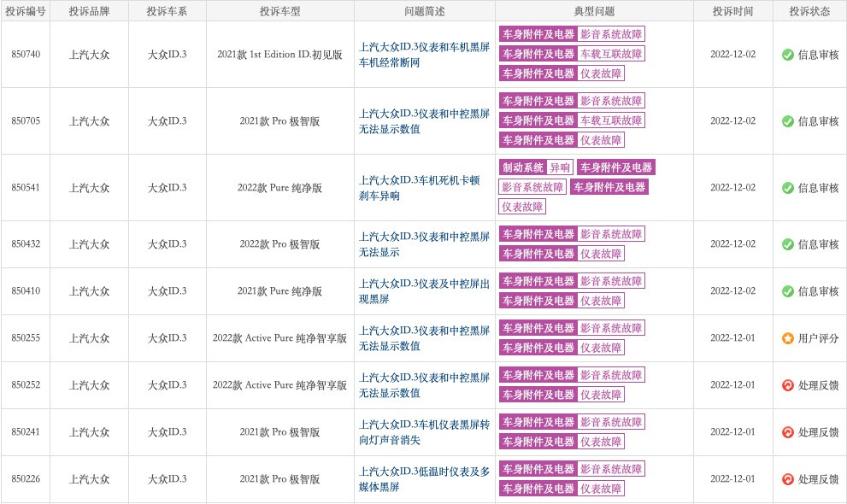Click green check icon in row 850541
The height and width of the screenshot is (504, 847).
[787, 188]
